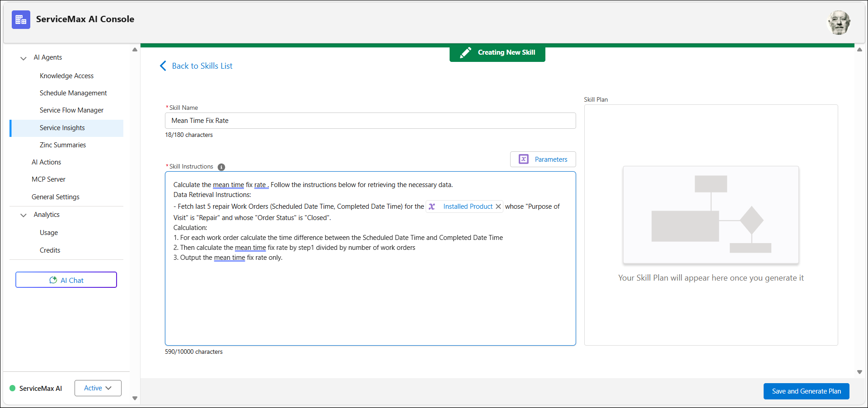Select Service Insights in the sidebar
Viewport: 868px width, 408px height.
66,128
